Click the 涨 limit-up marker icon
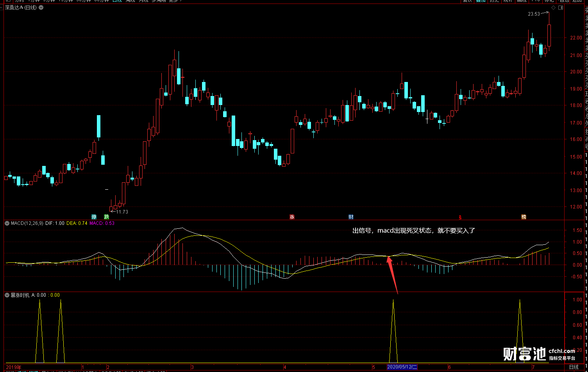 tap(292, 217)
